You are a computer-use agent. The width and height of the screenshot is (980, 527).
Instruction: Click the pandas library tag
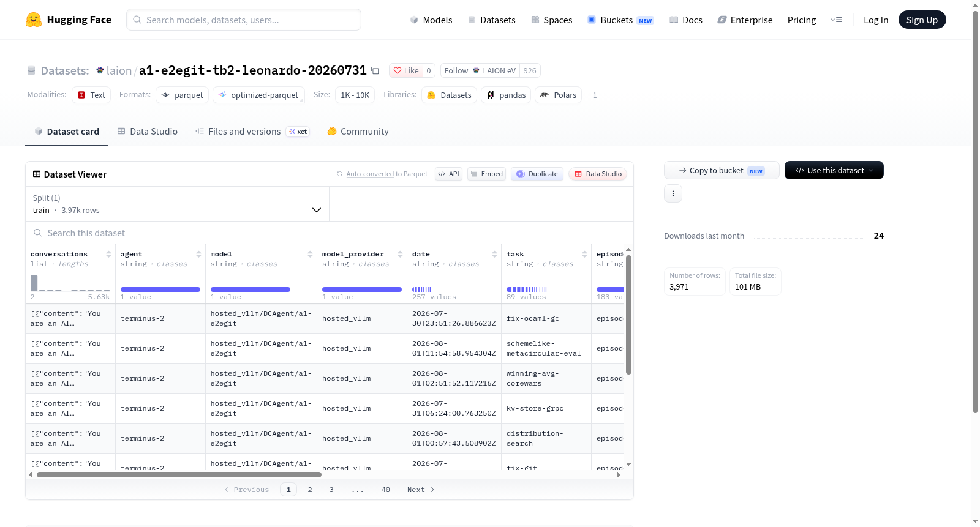506,95
